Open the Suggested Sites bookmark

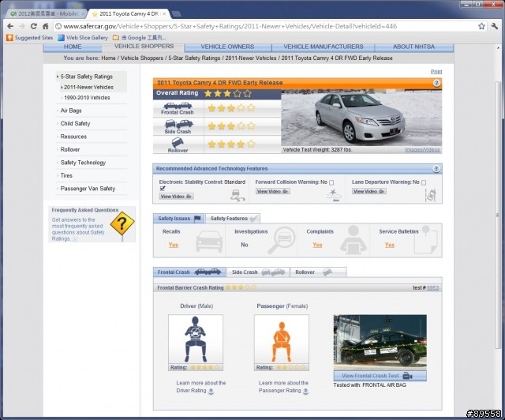[30, 37]
